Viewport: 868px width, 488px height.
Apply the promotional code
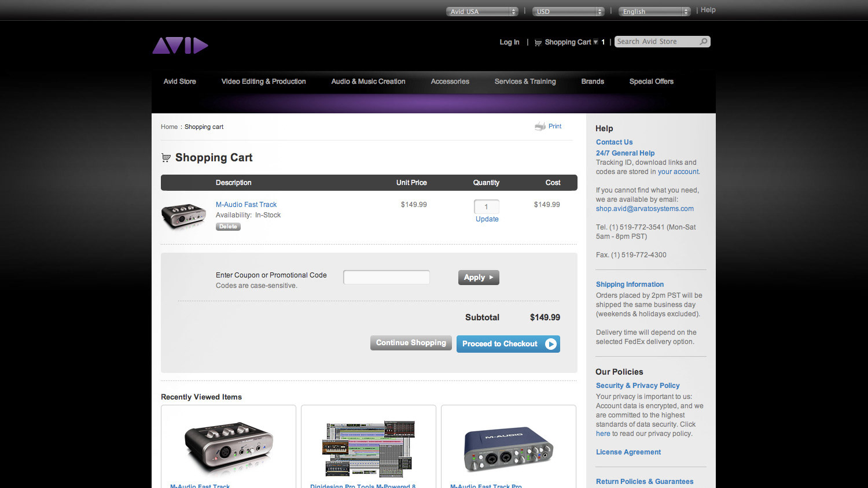point(479,278)
